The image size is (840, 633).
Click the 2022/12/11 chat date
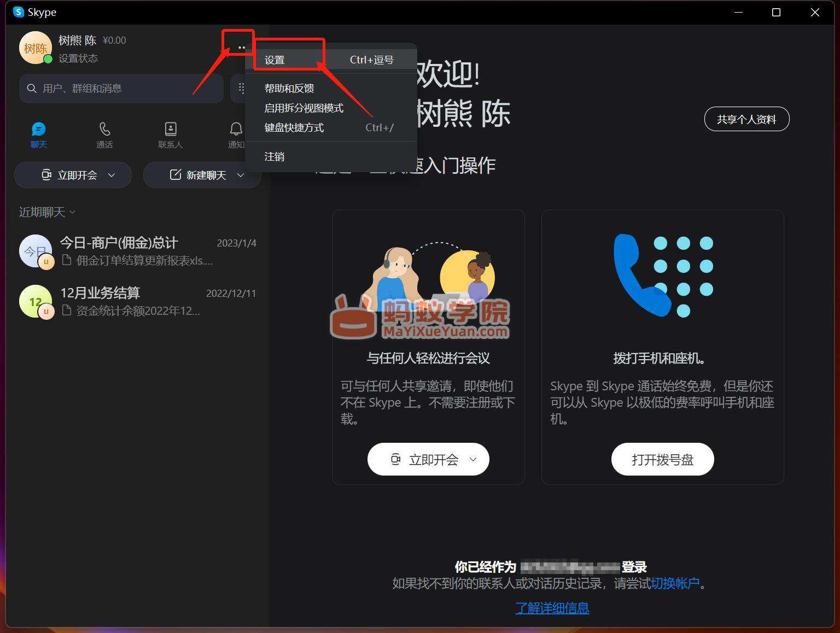231,294
